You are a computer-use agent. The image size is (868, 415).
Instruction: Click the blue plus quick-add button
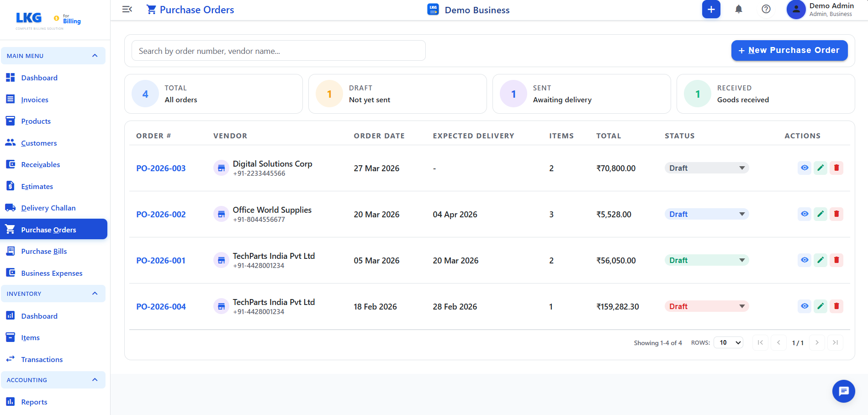point(711,10)
